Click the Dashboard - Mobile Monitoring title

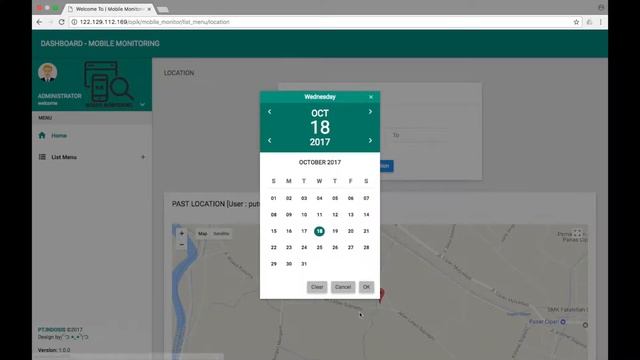(100, 43)
